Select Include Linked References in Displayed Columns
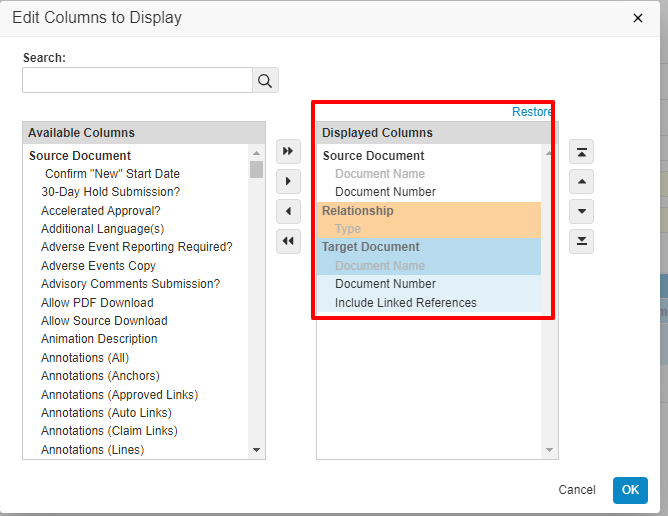 pyautogui.click(x=405, y=303)
